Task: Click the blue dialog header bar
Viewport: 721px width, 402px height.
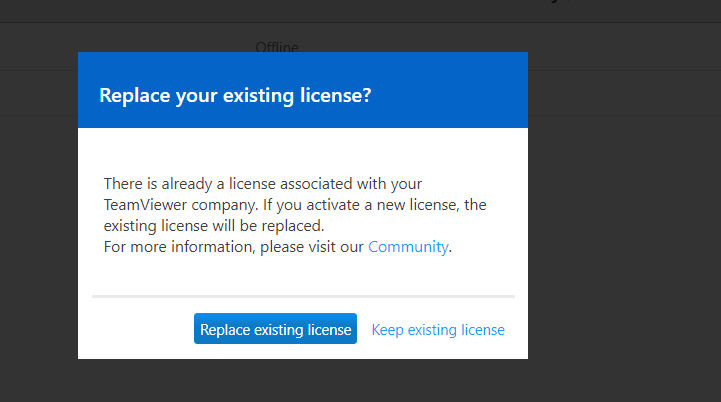Action: (303, 90)
